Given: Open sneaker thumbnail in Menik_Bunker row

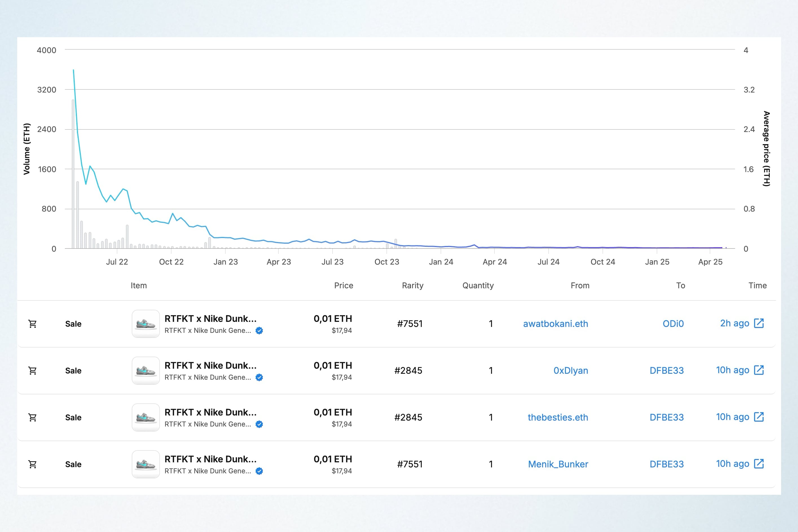Looking at the screenshot, I should pos(146,464).
